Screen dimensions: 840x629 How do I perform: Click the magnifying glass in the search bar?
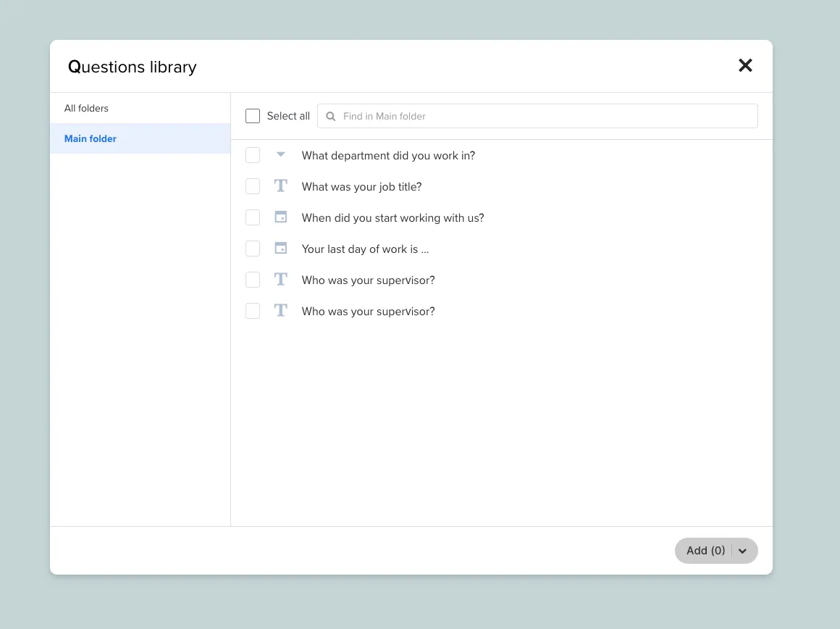tap(330, 116)
